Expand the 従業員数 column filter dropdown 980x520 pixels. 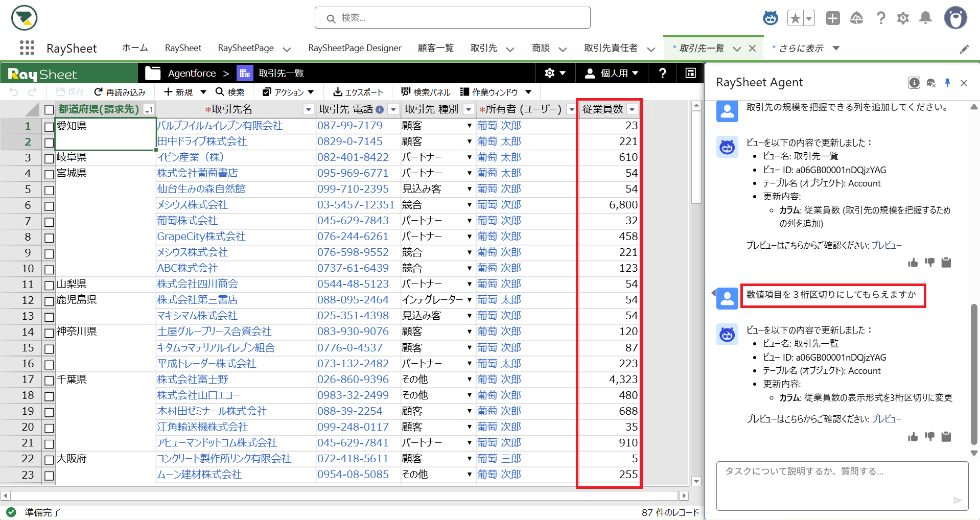point(633,109)
